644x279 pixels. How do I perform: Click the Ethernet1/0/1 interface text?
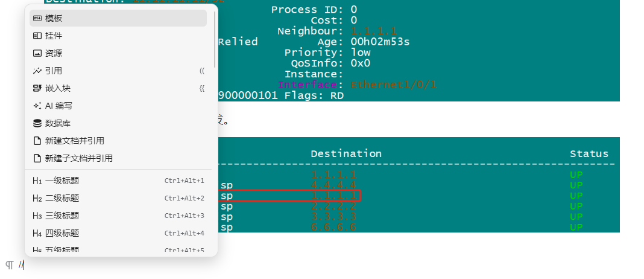(394, 85)
